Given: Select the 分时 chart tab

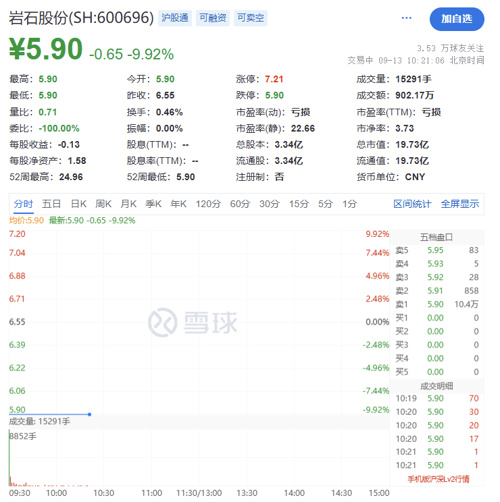Looking at the screenshot, I should [23, 204].
